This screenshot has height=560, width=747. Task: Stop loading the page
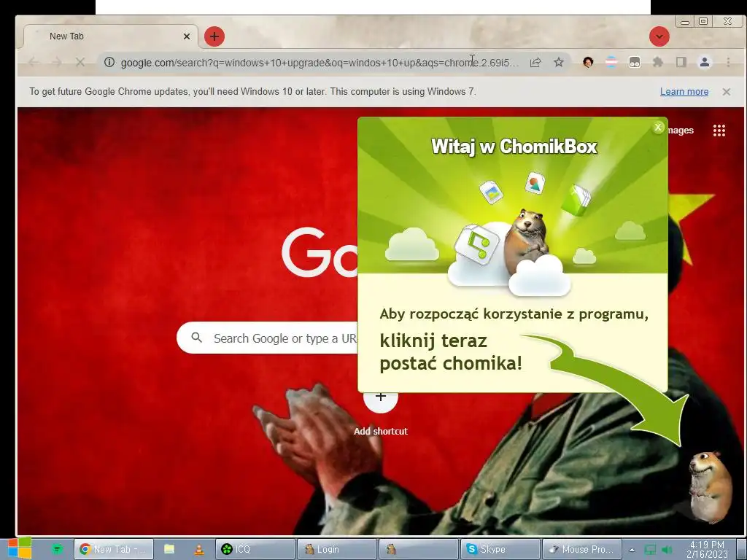point(80,62)
